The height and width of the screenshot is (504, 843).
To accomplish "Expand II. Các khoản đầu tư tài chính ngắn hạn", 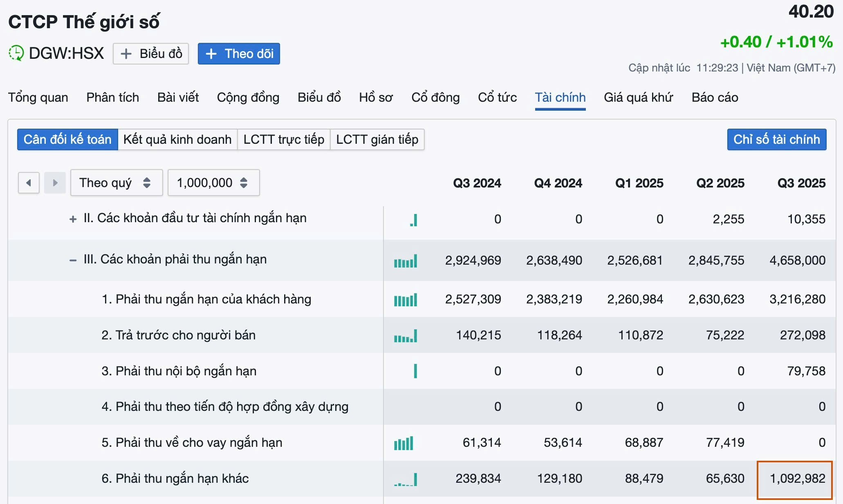I will click(73, 219).
